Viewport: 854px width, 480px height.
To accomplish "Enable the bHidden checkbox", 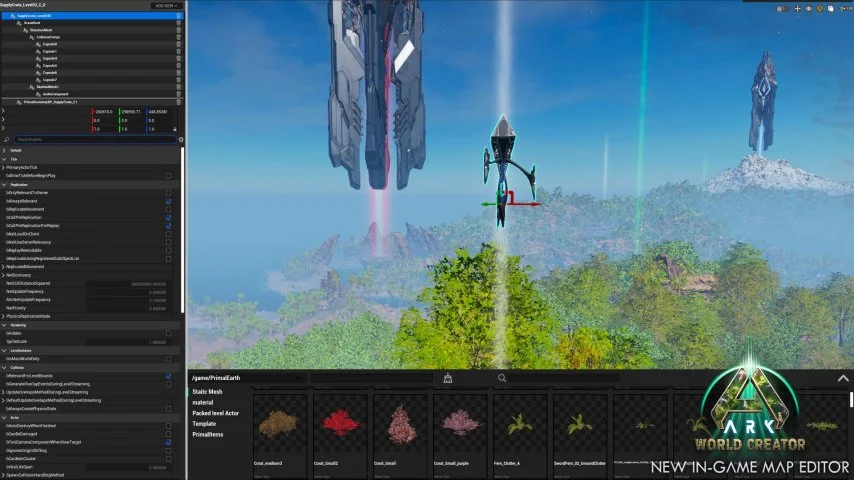I will click(168, 333).
